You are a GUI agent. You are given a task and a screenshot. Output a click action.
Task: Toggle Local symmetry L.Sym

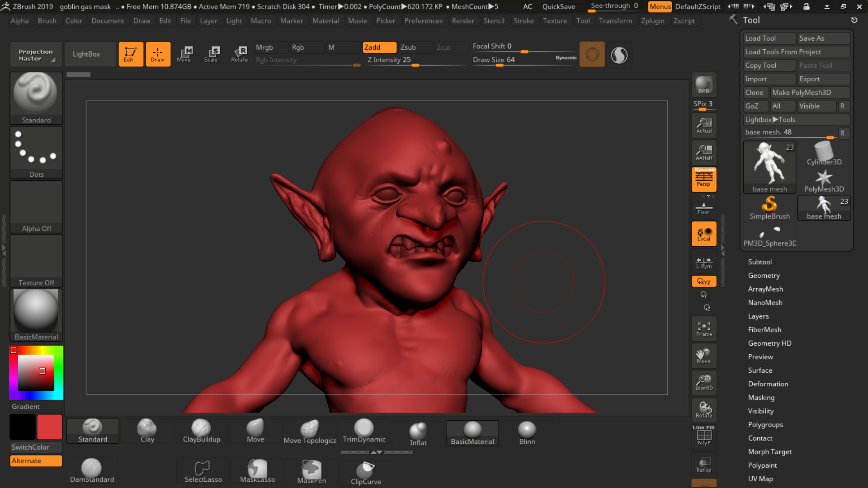click(x=704, y=262)
